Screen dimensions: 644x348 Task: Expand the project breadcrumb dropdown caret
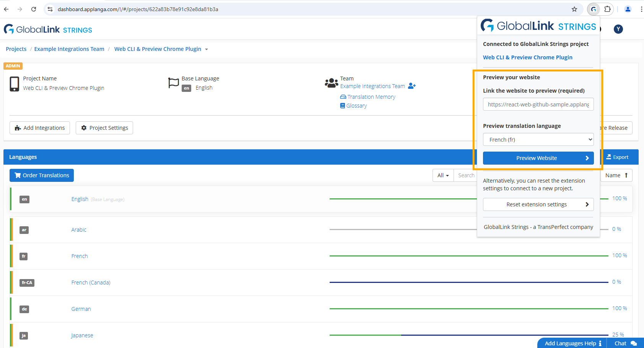pos(207,49)
